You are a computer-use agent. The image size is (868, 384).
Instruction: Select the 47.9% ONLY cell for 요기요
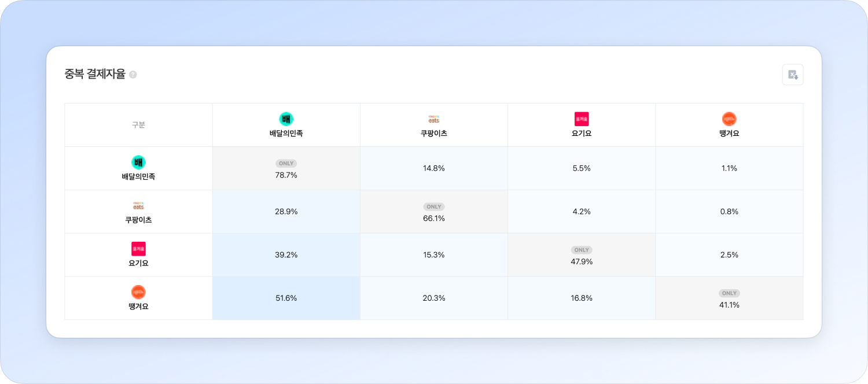pyautogui.click(x=582, y=256)
